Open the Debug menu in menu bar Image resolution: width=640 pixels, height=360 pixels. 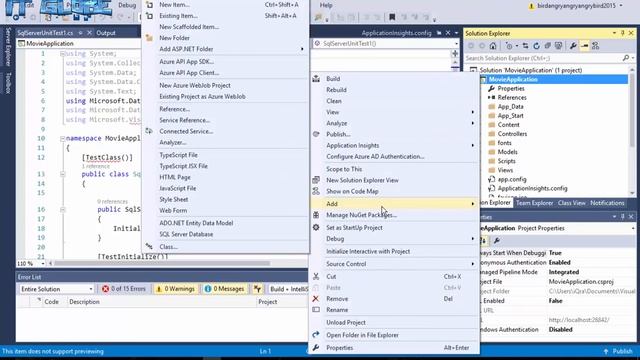(127, 5)
